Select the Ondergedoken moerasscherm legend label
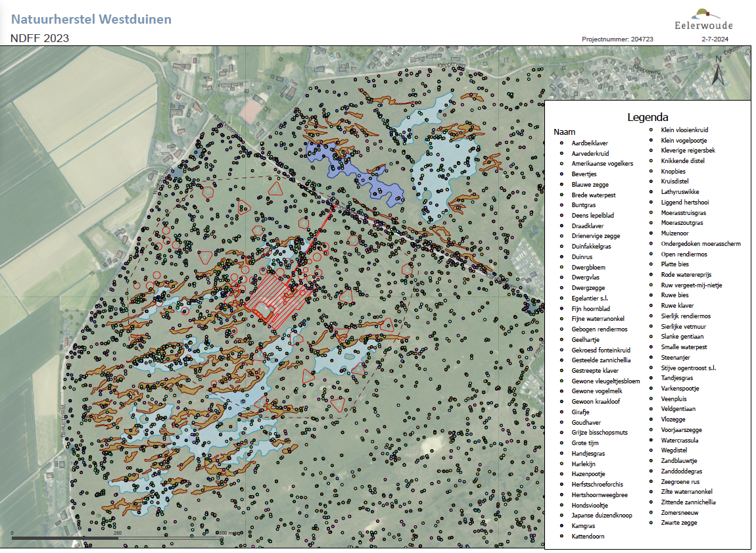The image size is (756, 553). coord(700,244)
